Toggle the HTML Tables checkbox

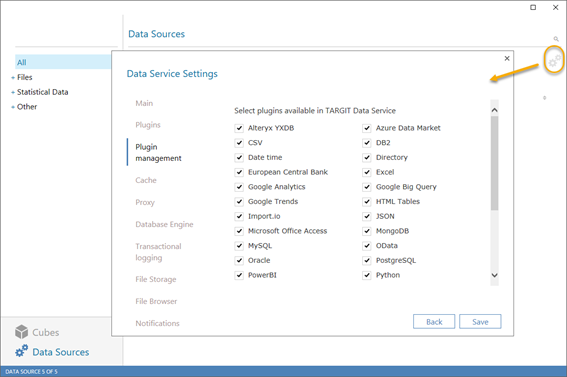point(367,202)
